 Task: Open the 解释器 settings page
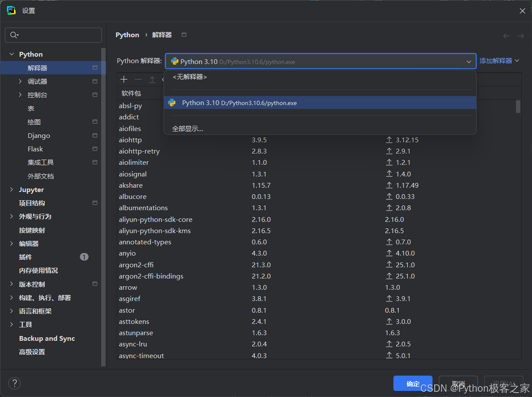[53, 68]
